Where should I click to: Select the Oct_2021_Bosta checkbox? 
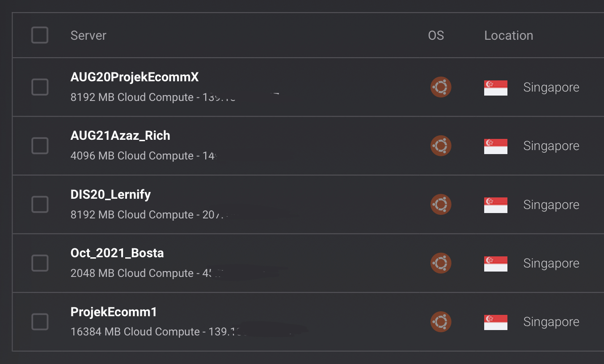tap(40, 263)
